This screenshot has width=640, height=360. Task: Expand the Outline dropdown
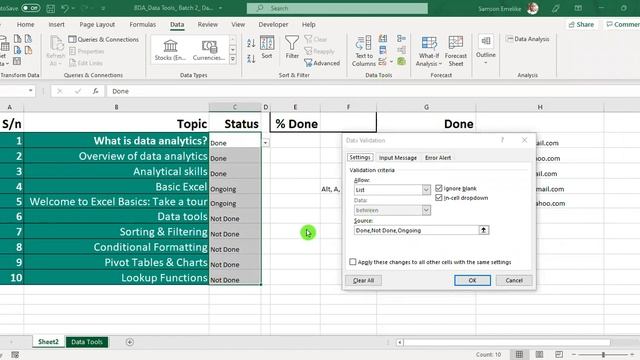pyautogui.click(x=486, y=51)
